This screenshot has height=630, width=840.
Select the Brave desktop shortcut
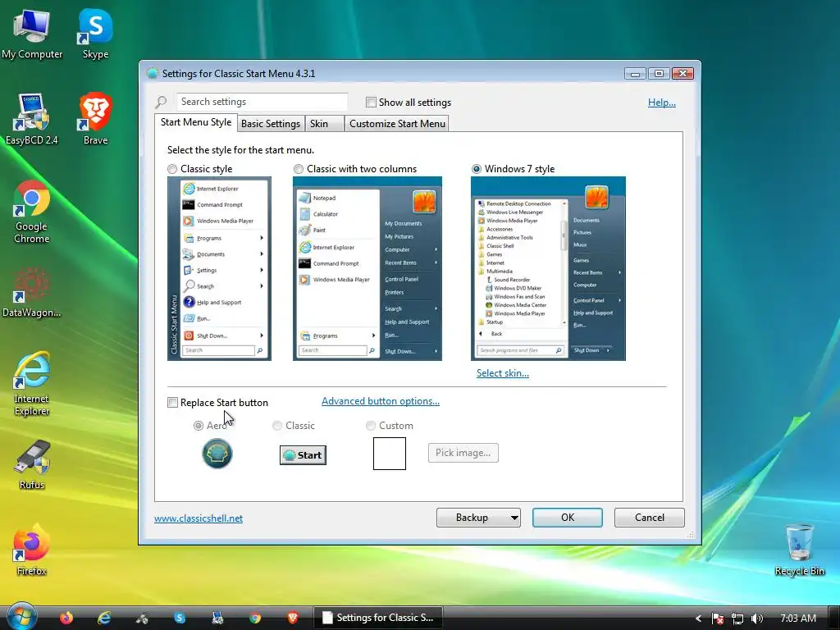click(95, 119)
